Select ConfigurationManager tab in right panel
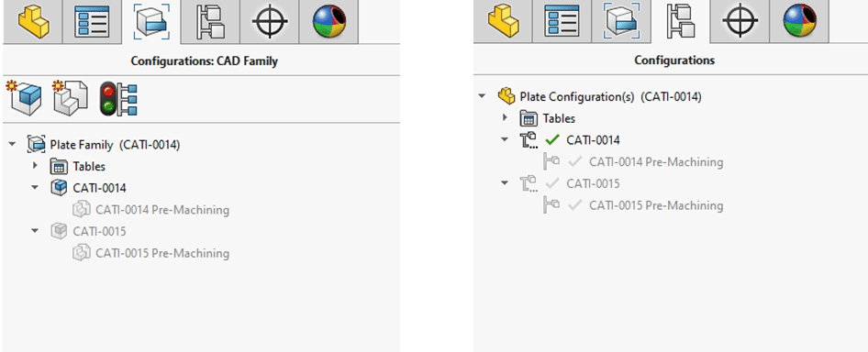 680,22
